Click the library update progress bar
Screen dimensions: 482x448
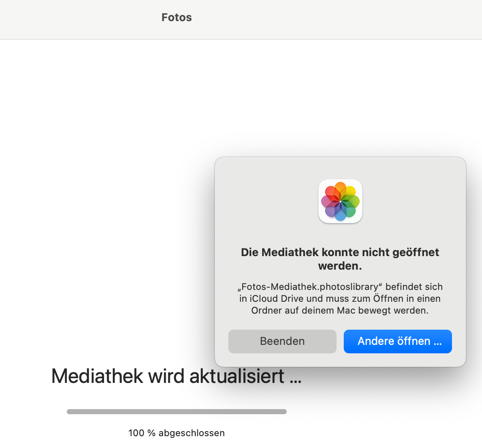point(176,412)
